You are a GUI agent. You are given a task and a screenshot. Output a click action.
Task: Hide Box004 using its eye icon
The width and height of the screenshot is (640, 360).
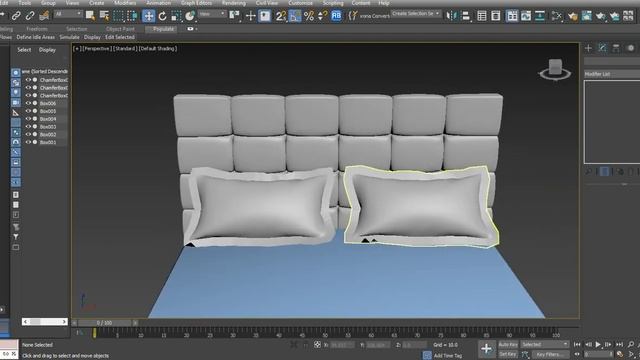tap(28, 119)
